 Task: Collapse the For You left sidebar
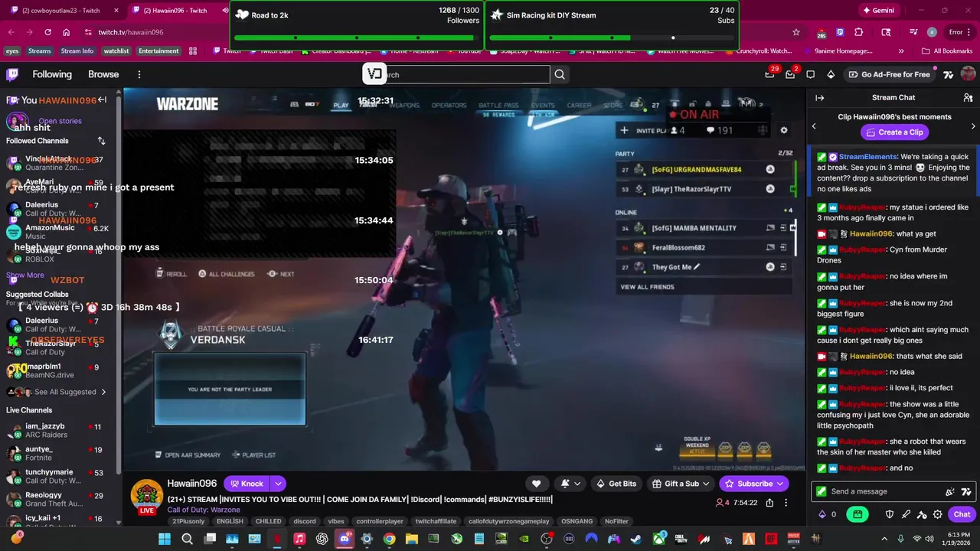pyautogui.click(x=102, y=99)
